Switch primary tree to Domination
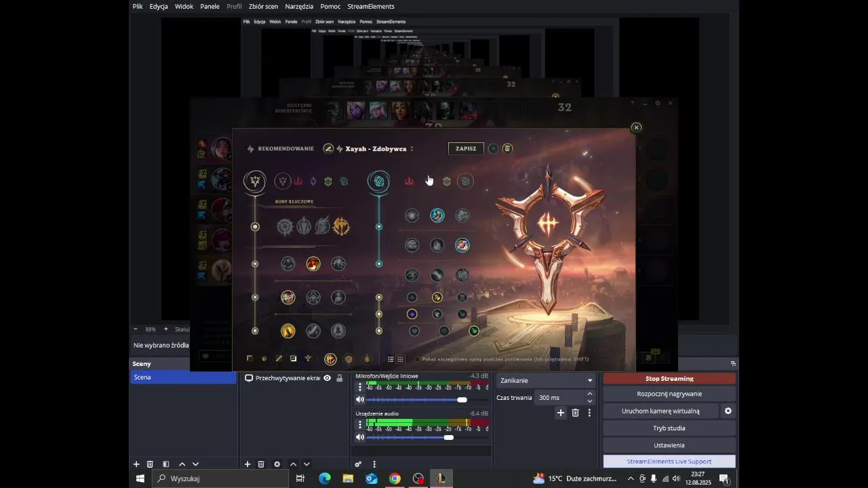868x488 pixels. coord(298,181)
